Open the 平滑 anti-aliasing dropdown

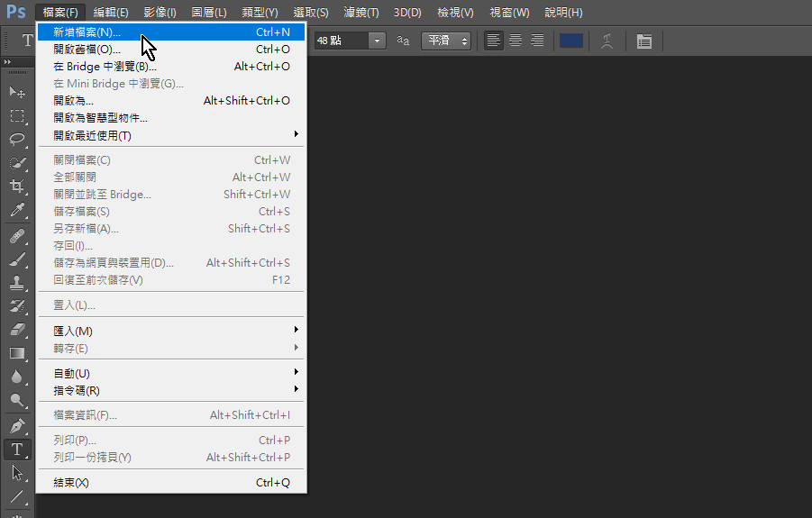point(446,41)
